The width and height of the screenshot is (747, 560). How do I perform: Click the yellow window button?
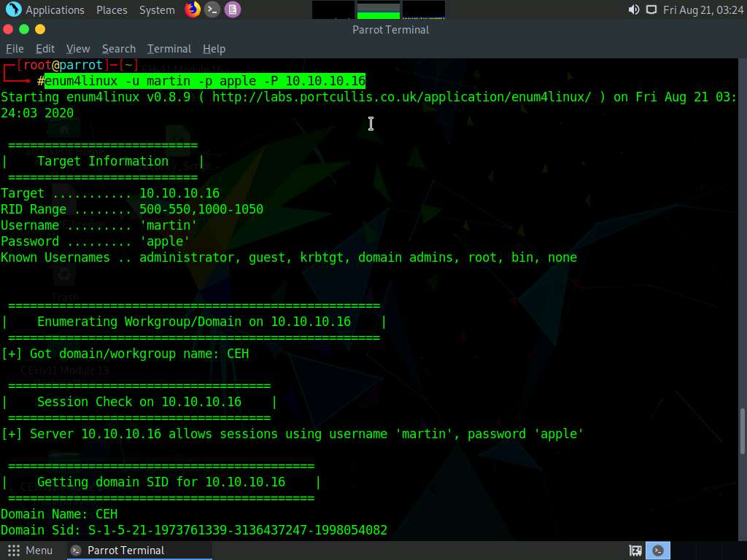point(40,29)
